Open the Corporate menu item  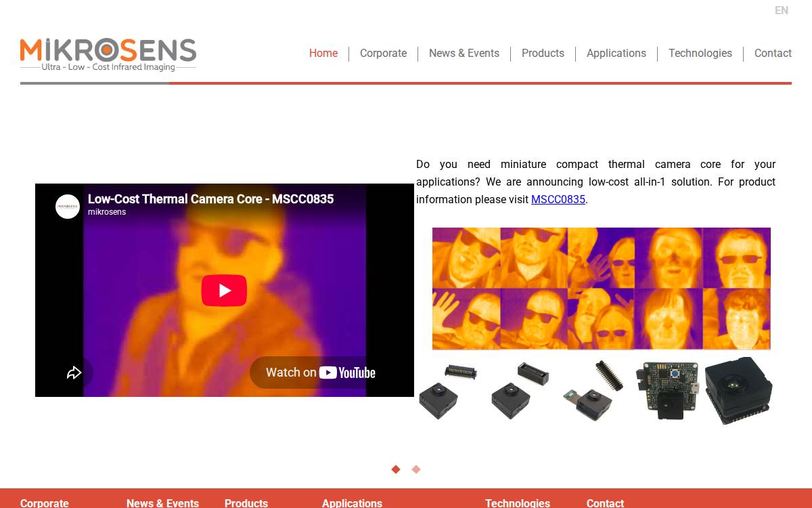(383, 54)
